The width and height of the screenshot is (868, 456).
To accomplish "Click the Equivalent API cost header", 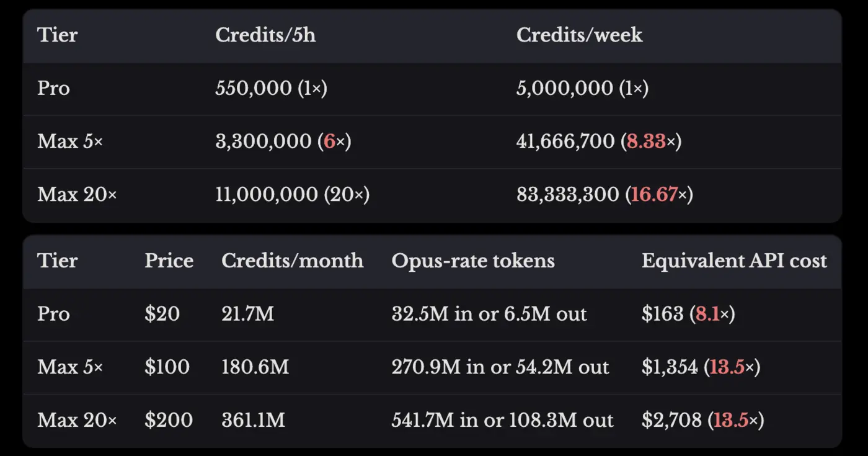I will pos(734,261).
